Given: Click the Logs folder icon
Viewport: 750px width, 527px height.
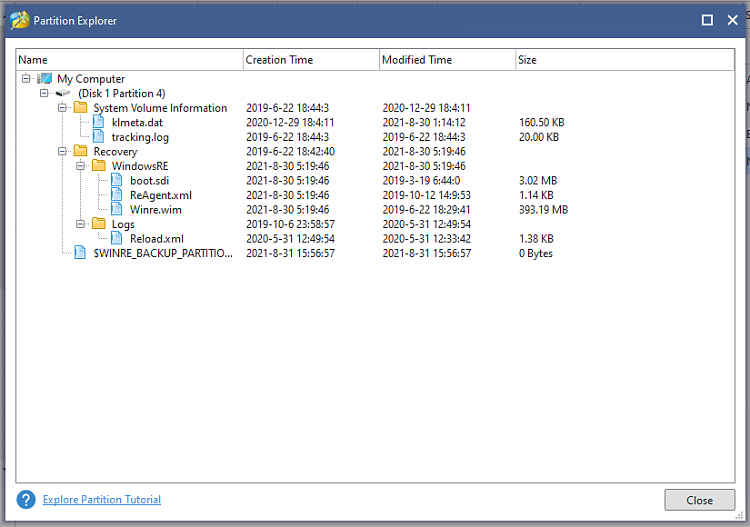Looking at the screenshot, I should coord(98,224).
